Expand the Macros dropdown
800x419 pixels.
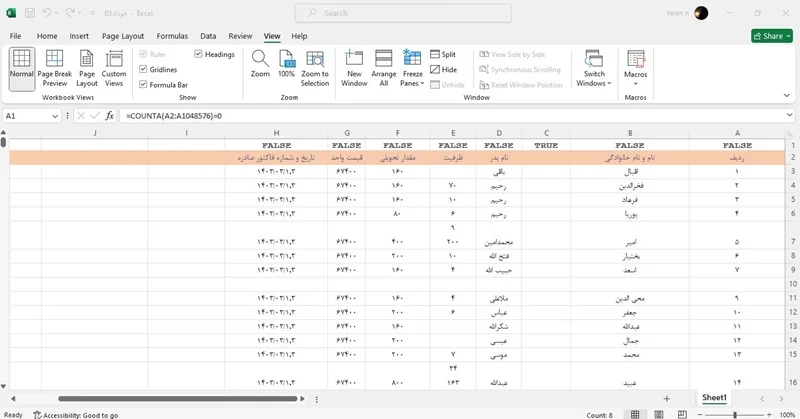[636, 84]
